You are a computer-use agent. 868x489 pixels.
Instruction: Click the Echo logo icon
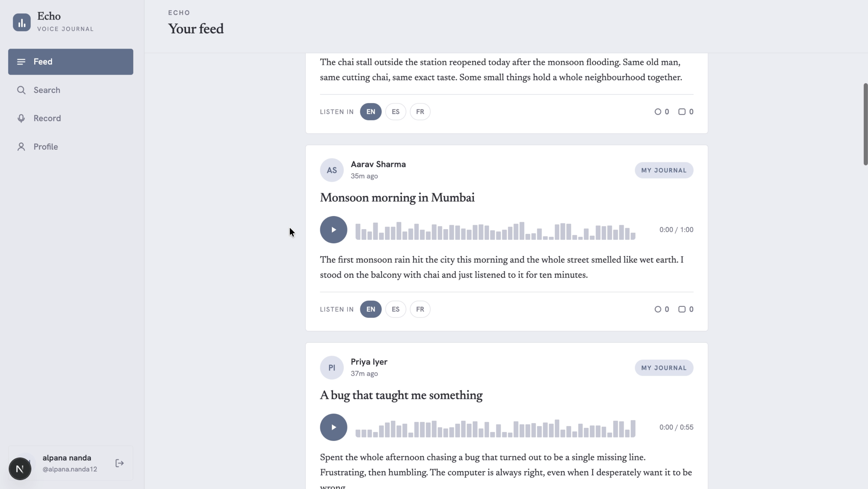point(22,22)
